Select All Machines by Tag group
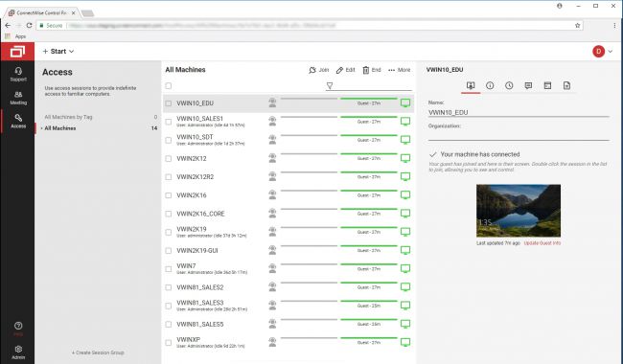 [68, 117]
